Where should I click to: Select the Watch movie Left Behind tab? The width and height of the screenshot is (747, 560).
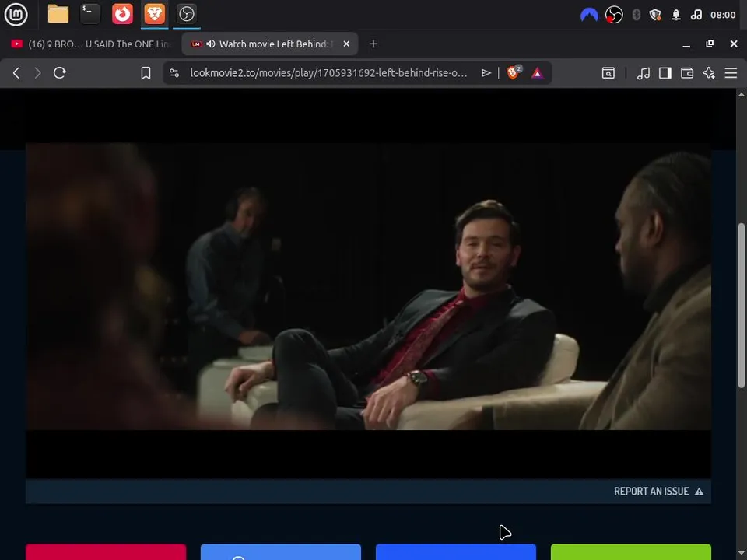point(270,44)
